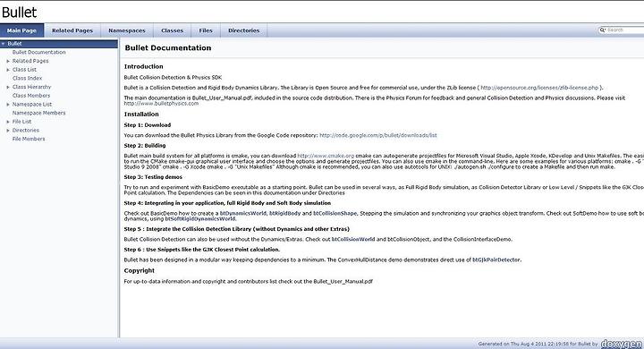Select Bullet Documentation in the sidebar tree

tap(39, 52)
